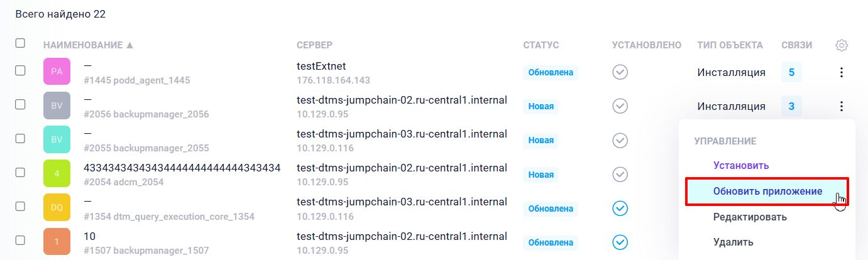Toggle the select-all checkbox in table header

20,43
